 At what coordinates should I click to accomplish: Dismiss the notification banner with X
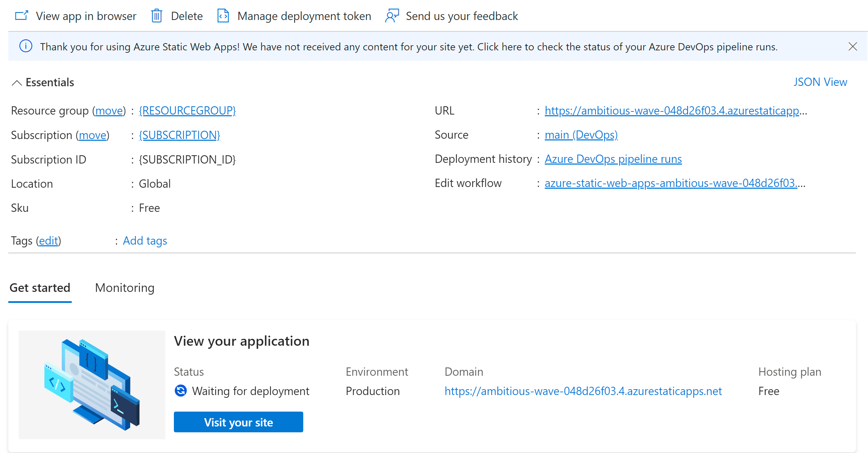pyautogui.click(x=852, y=47)
